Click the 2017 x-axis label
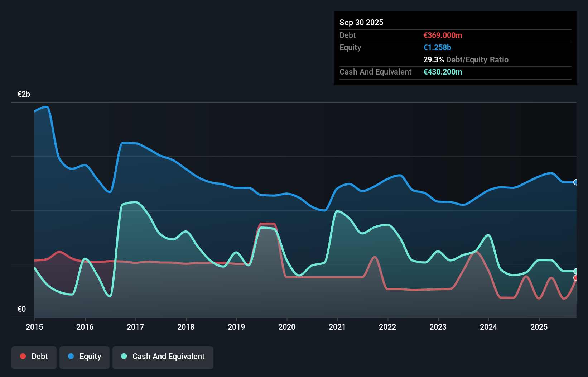The height and width of the screenshot is (377, 588). click(135, 327)
